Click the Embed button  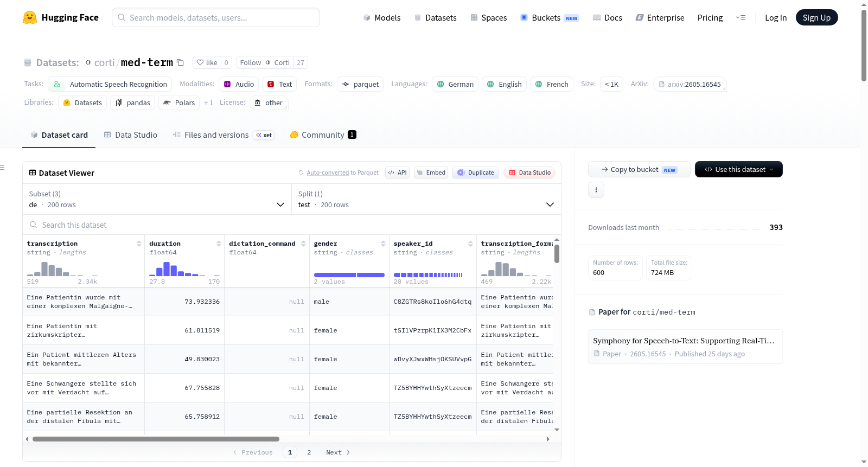(x=431, y=173)
